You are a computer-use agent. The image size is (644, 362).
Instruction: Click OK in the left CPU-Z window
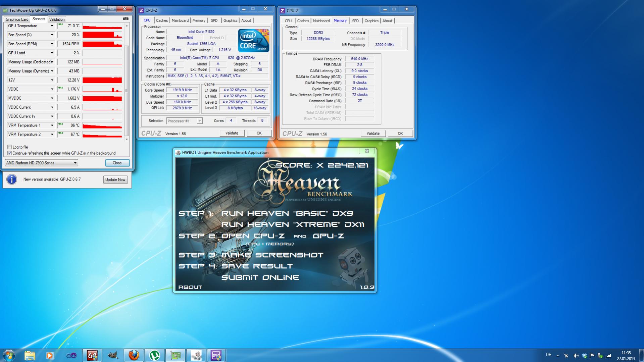[259, 133]
